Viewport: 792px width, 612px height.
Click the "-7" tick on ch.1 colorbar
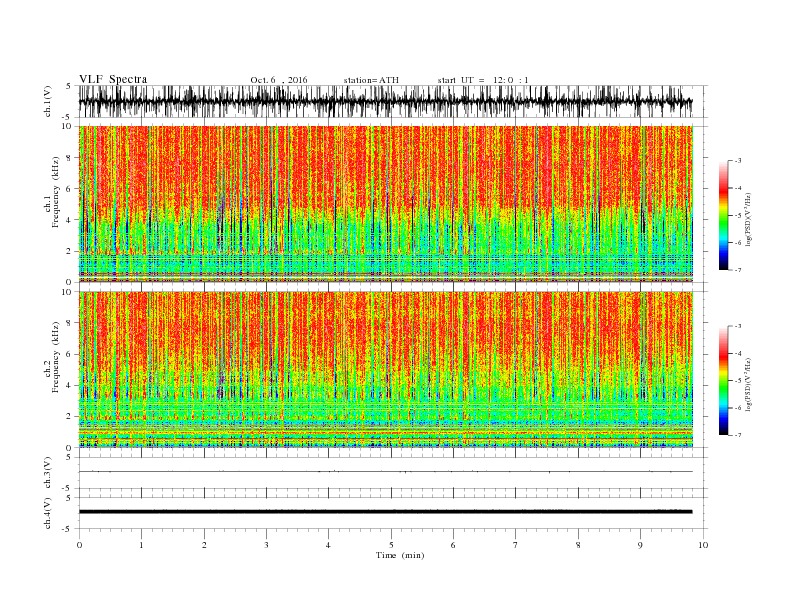click(737, 270)
